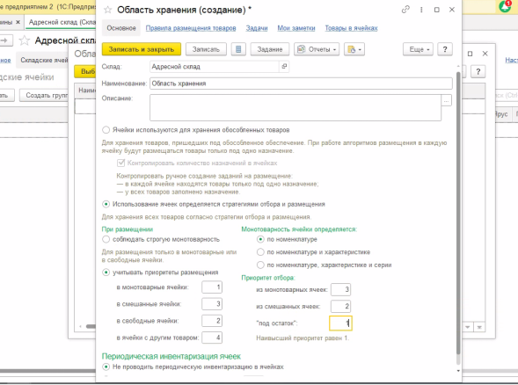Click the form's vertical scrollbar

click(458, 213)
